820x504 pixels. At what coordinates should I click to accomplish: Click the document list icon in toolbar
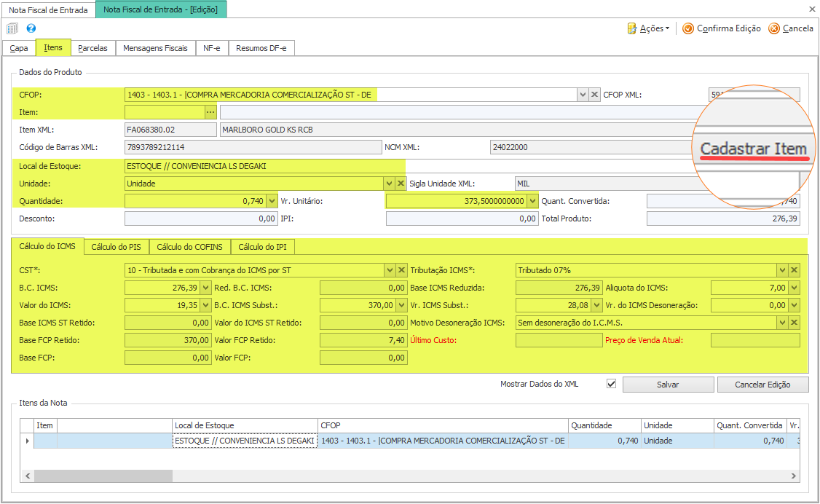12,28
